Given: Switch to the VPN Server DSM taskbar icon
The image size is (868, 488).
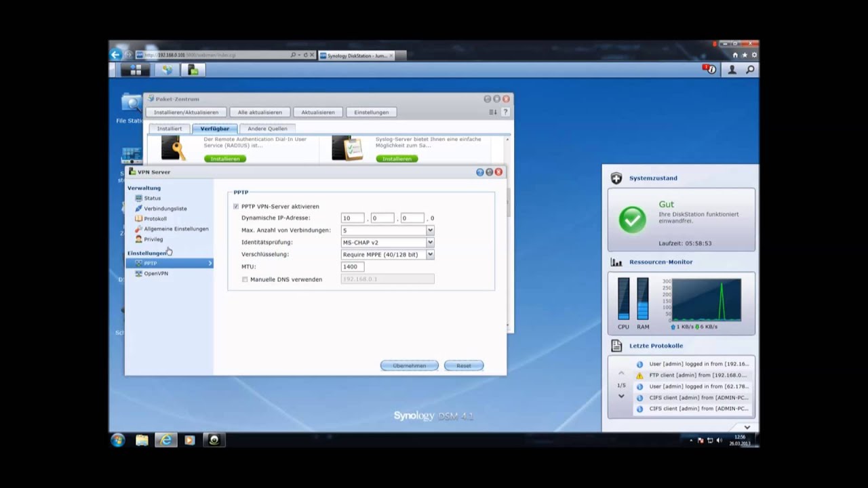Looking at the screenshot, I should [x=193, y=70].
